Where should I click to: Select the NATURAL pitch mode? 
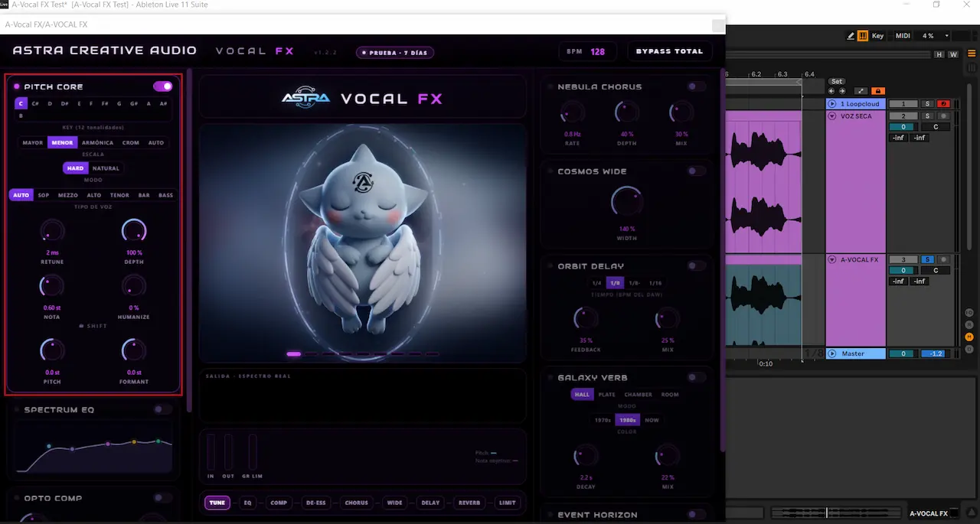(x=106, y=168)
